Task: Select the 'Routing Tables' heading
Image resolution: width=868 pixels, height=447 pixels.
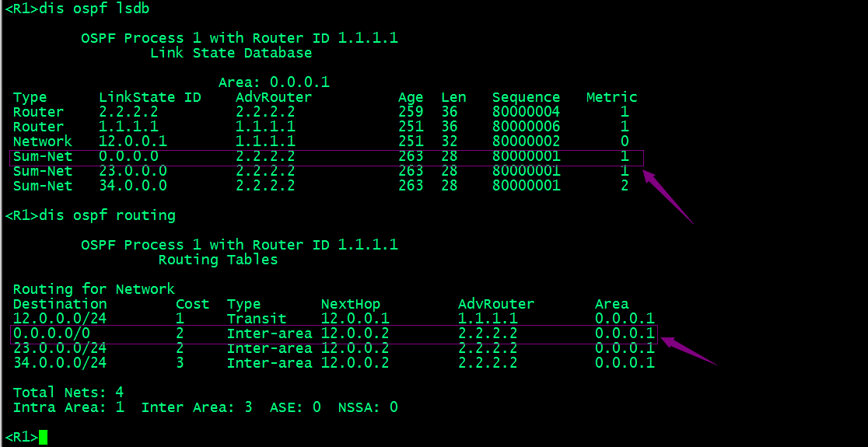Action: click(218, 260)
